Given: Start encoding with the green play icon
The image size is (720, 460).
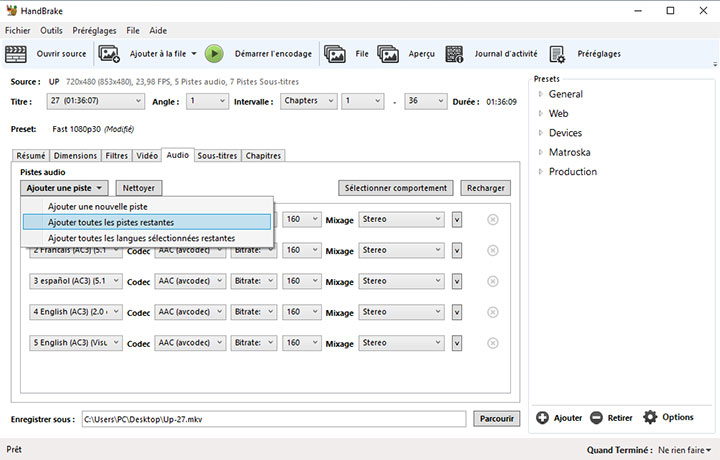Looking at the screenshot, I should [x=214, y=54].
